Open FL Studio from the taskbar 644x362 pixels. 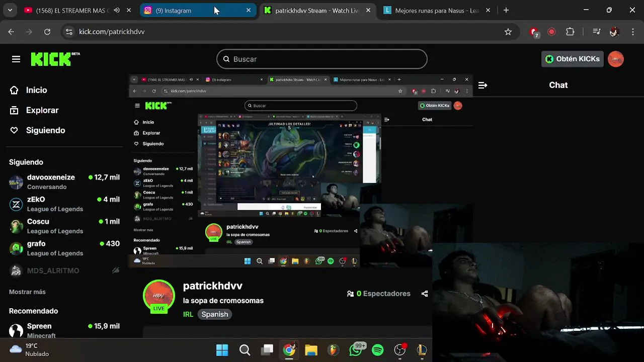point(333,350)
